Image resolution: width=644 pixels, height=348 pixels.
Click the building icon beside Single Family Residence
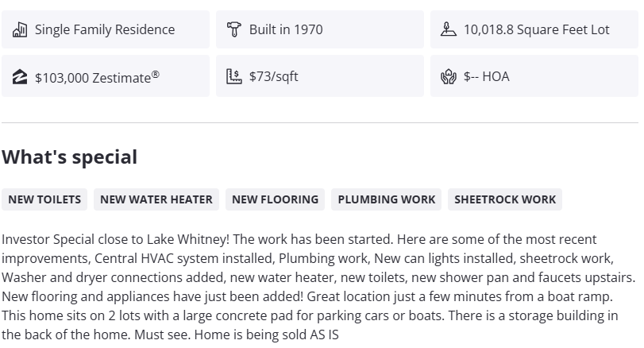click(20, 30)
